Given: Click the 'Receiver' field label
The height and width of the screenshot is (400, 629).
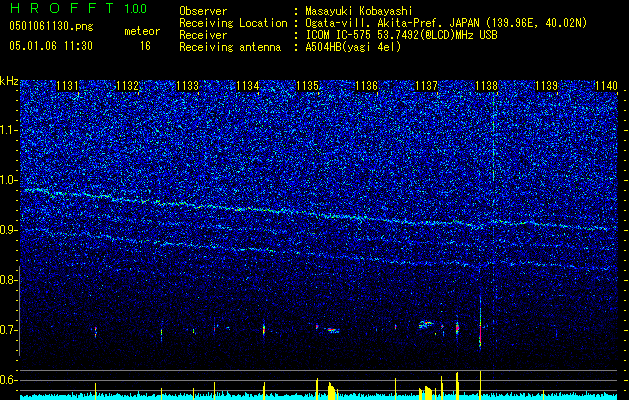Looking at the screenshot, I should pos(203,35).
